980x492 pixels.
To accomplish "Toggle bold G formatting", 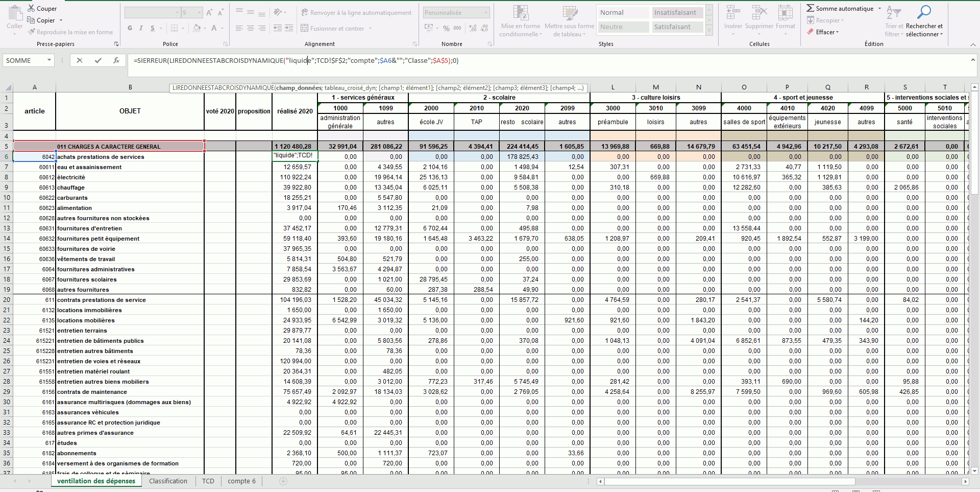I will [130, 28].
